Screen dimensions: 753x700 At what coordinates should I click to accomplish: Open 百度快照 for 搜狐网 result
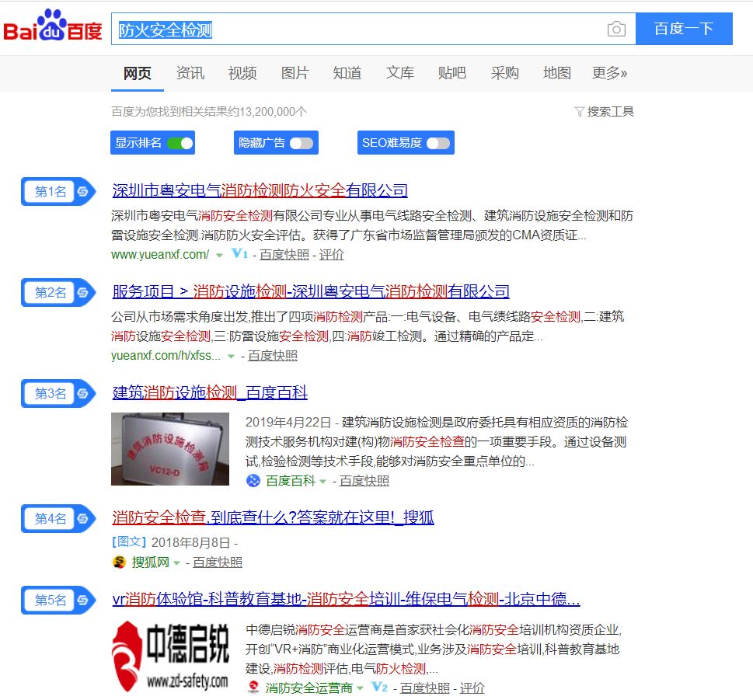(x=218, y=562)
